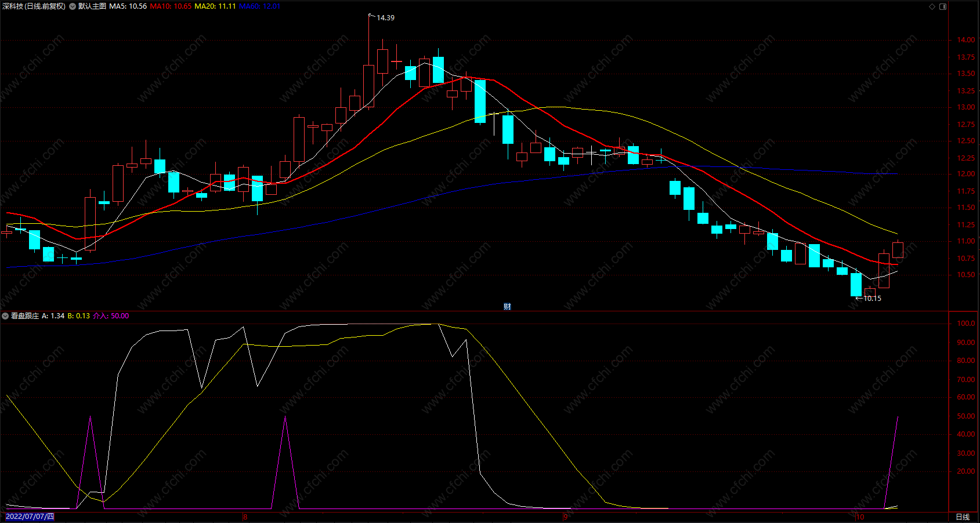Select the 默认主图 main chart label

coord(92,6)
